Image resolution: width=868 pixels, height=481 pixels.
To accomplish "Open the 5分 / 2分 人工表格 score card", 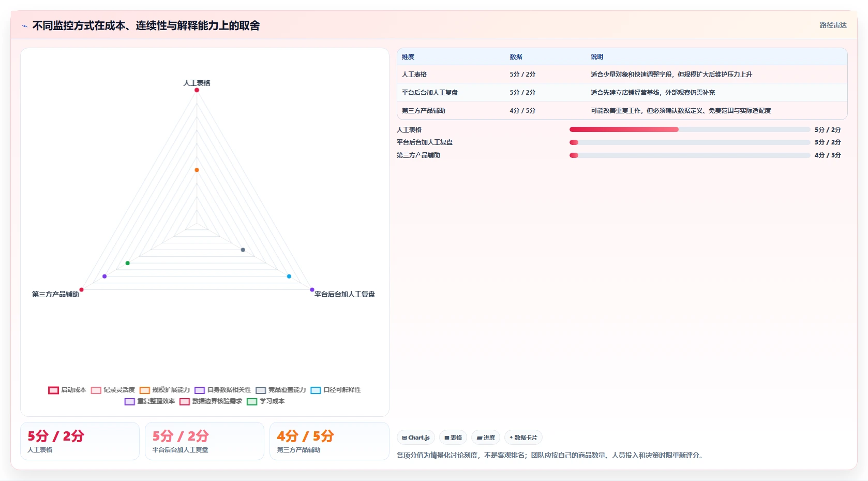I will point(80,441).
